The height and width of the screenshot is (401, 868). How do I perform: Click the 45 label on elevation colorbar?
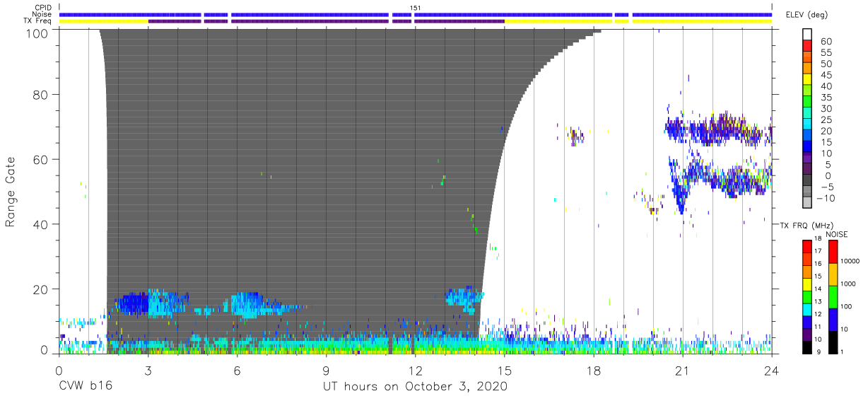point(827,75)
